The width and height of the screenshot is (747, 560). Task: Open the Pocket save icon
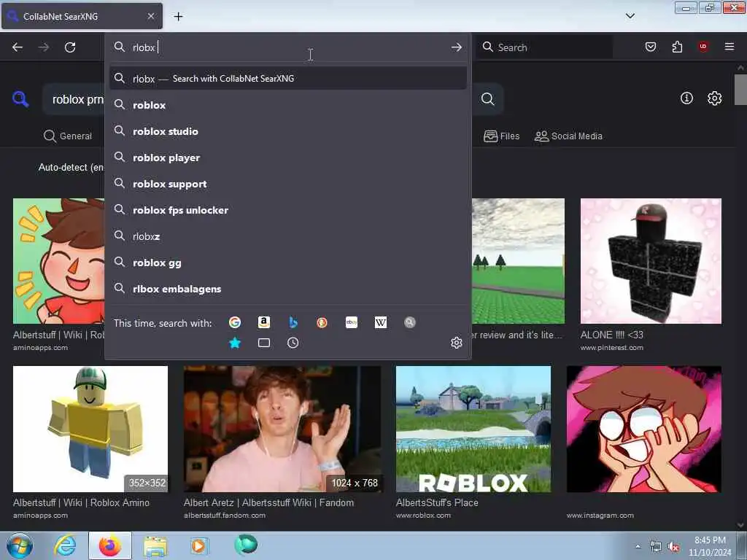(651, 47)
